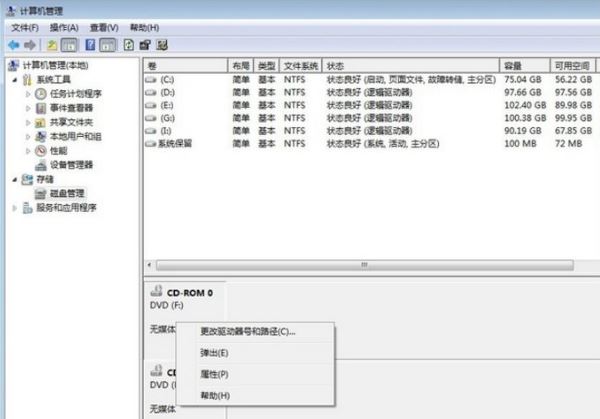Click the Refresh toolbar icon

click(128, 44)
